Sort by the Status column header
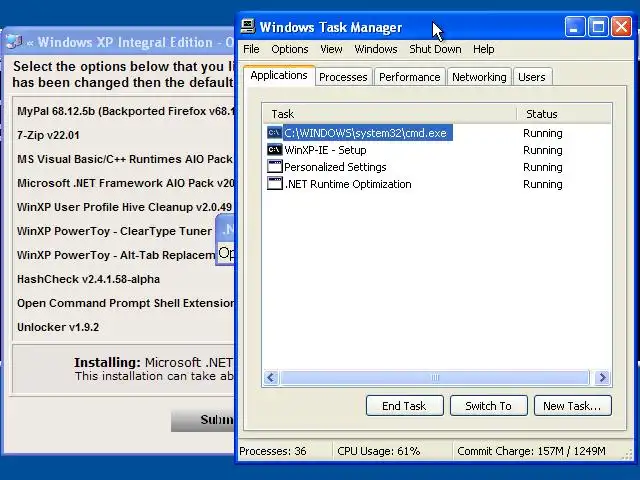This screenshot has width=640, height=480. click(x=564, y=114)
